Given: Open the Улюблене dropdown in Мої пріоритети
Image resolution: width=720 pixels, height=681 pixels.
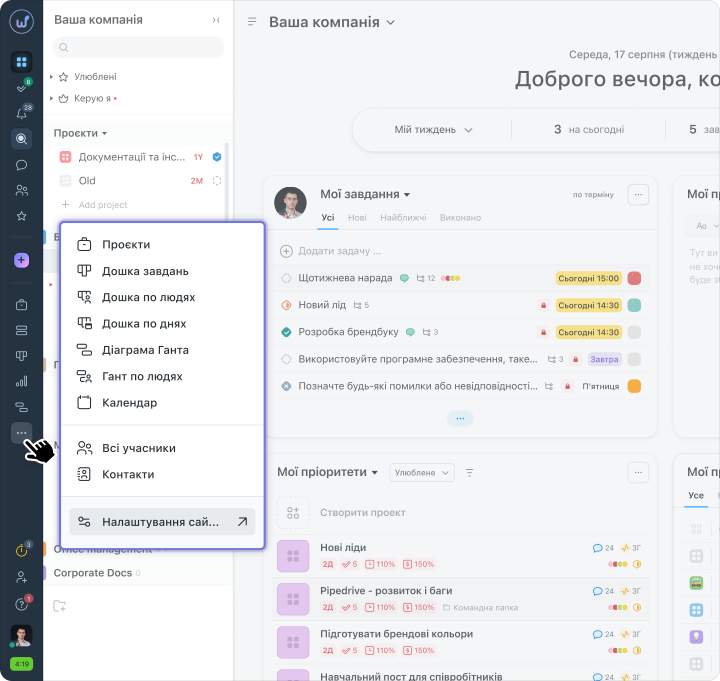Looking at the screenshot, I should point(421,472).
